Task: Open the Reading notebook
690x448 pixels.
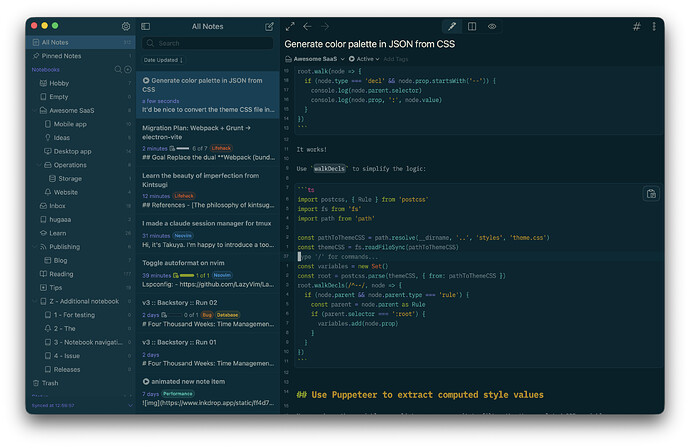Action: (81, 274)
